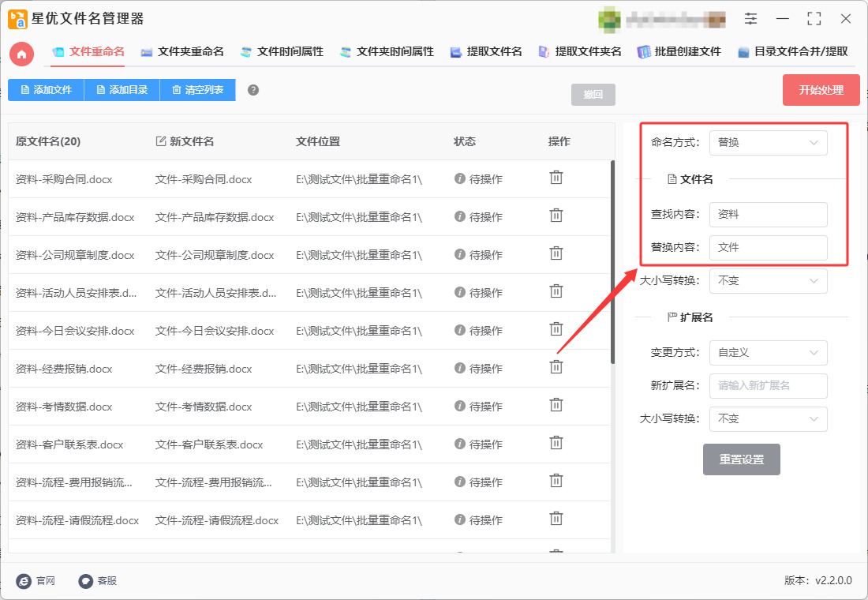Switch to 文件夹时间属性 tab

(387, 52)
